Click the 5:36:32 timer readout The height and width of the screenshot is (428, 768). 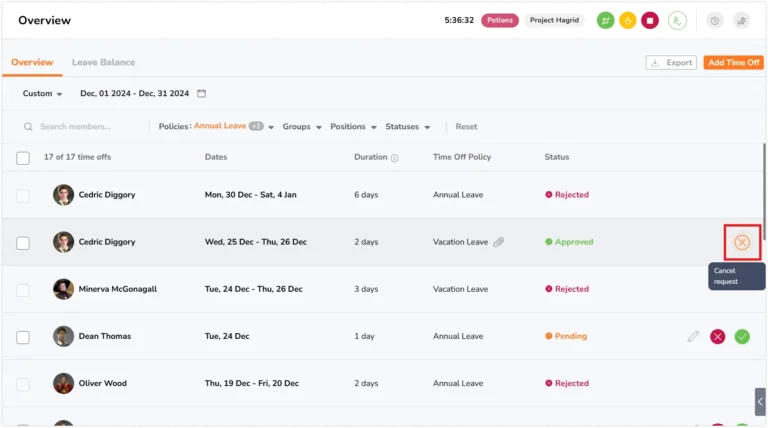(x=459, y=20)
